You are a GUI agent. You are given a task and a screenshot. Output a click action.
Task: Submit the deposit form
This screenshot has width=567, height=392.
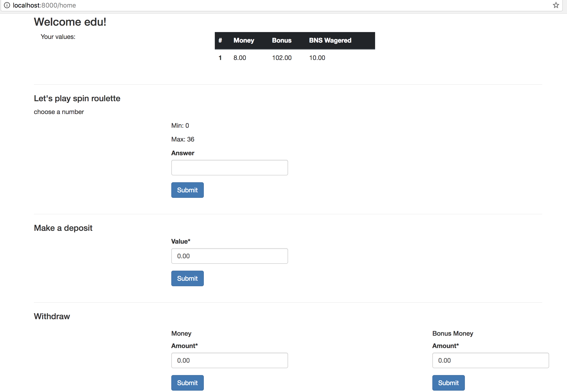click(187, 278)
